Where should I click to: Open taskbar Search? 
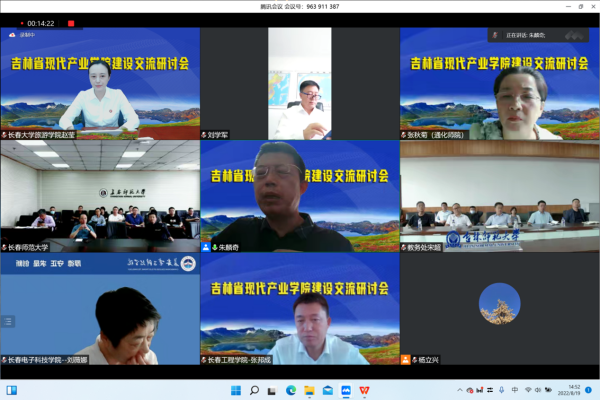255,389
